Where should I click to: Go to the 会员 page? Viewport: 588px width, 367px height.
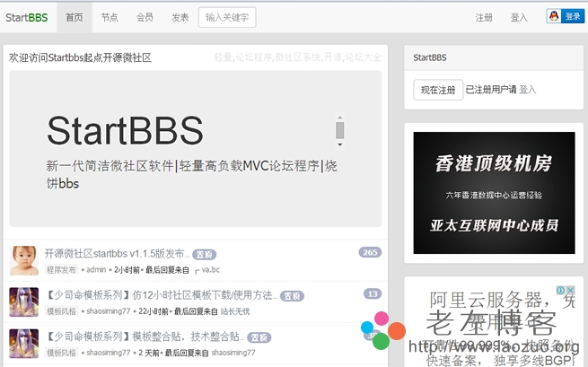tap(145, 17)
